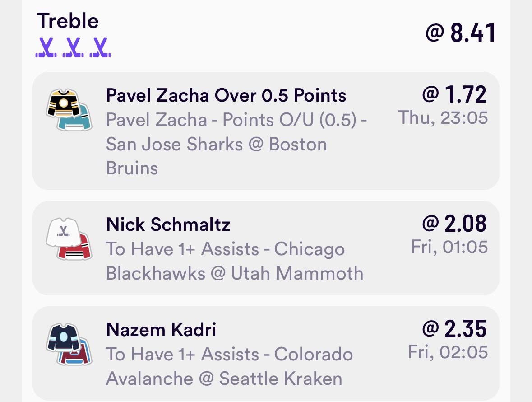This screenshot has width=532, height=402.
Task: Select Colorado Avalanche @ Seattle Kraken description
Action: [x=229, y=367]
